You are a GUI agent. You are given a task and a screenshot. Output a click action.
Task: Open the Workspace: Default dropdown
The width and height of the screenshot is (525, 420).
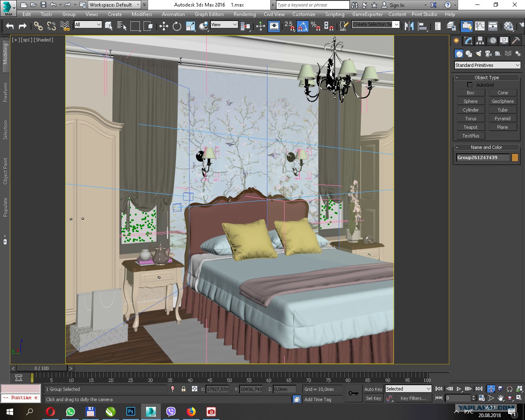click(x=114, y=5)
